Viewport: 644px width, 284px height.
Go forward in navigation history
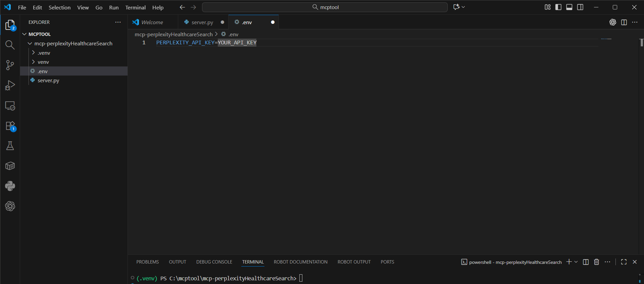(193, 7)
